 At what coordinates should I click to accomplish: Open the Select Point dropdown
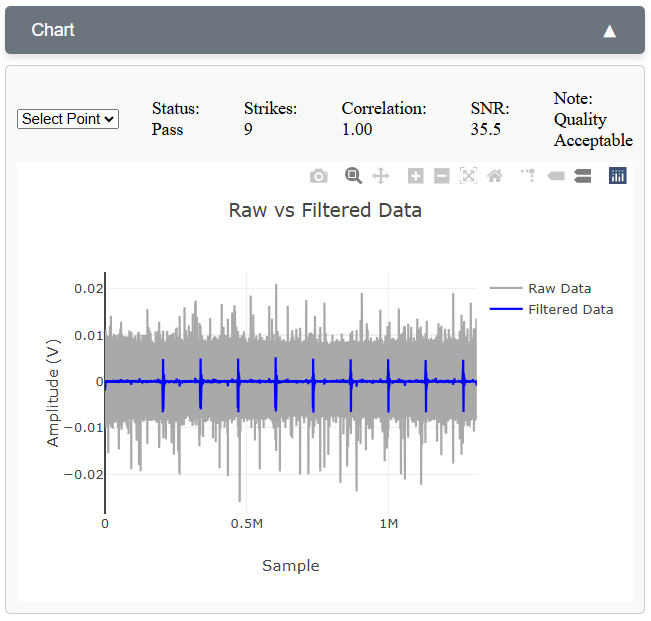pos(68,119)
